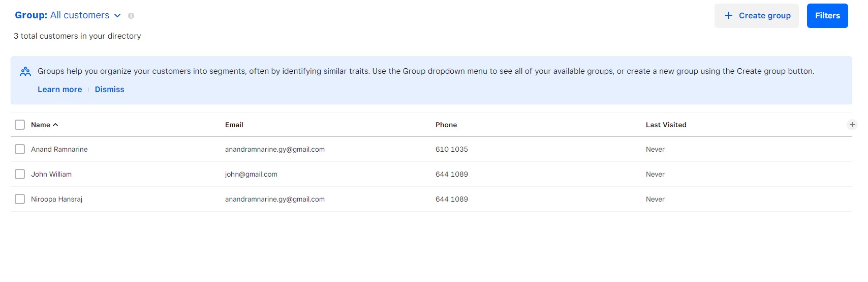Click the Phone column header
This screenshot has height=282, width=868.
[446, 125]
